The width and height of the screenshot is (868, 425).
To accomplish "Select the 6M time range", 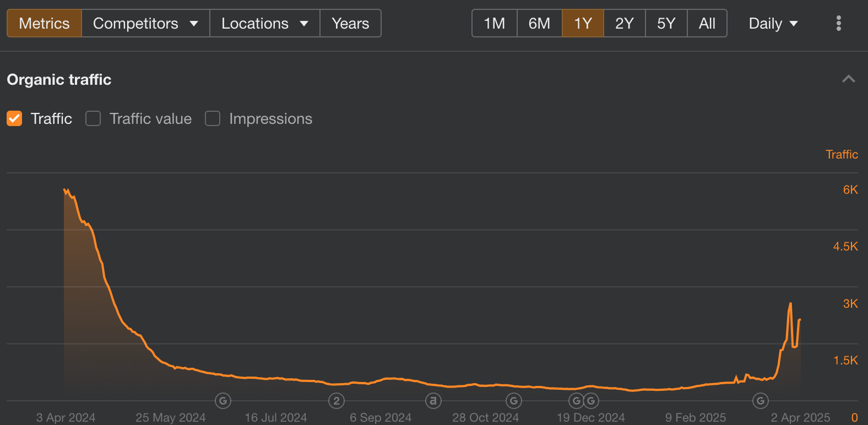I will click(x=539, y=23).
